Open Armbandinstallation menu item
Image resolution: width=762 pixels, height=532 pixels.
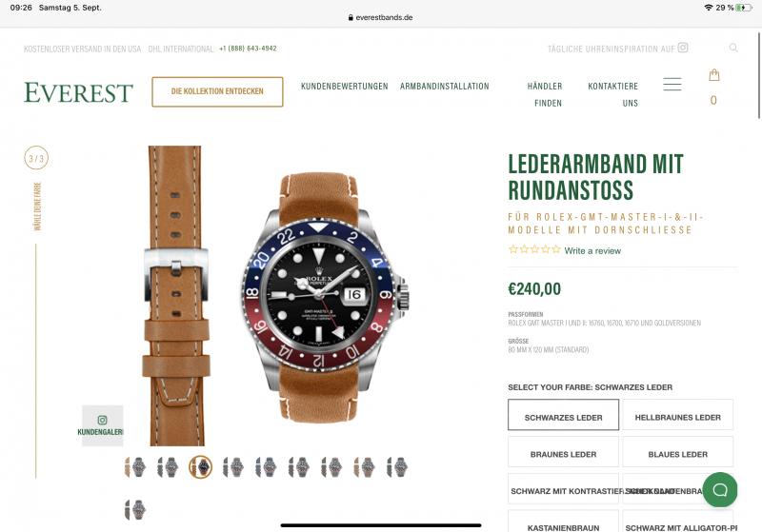click(444, 87)
